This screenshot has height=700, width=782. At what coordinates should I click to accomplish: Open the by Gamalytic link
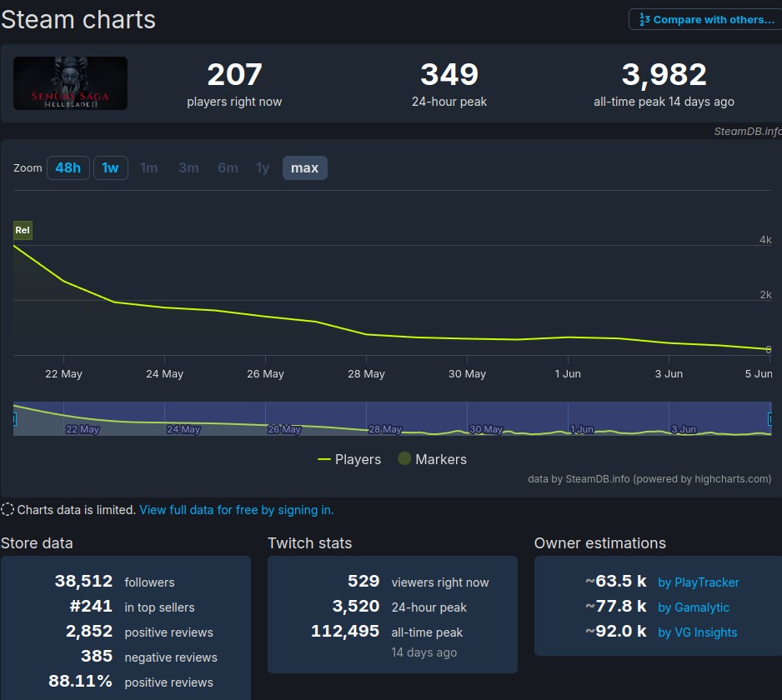[x=694, y=607]
